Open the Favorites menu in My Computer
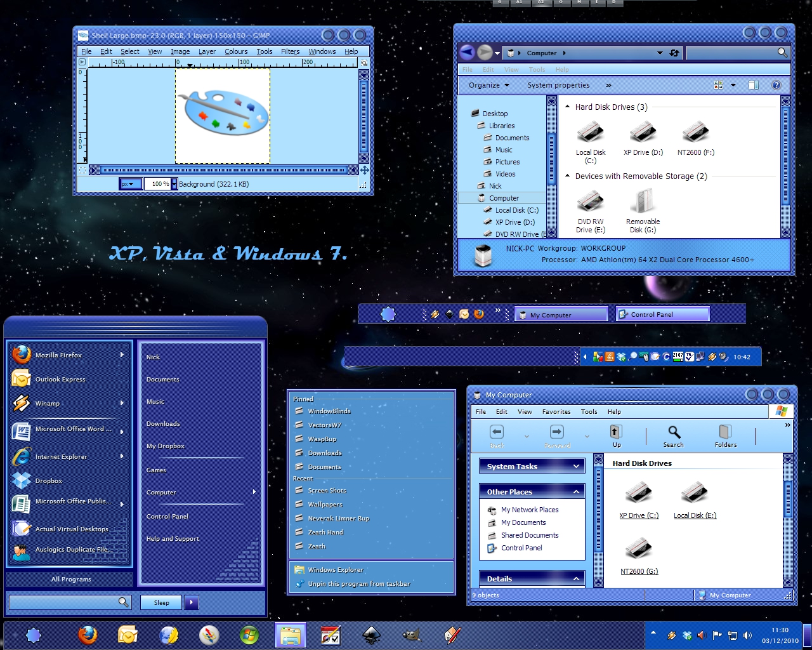Image resolution: width=812 pixels, height=650 pixels. click(x=556, y=411)
